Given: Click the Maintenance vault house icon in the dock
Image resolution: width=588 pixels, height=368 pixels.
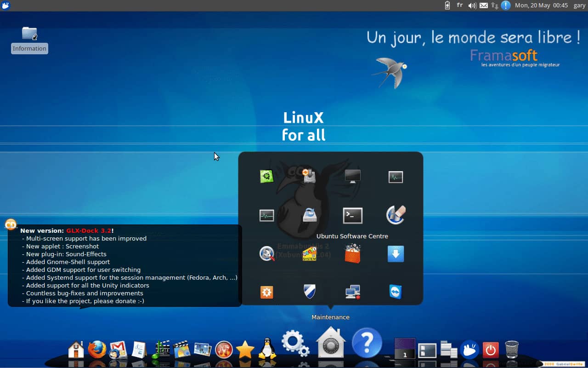Looking at the screenshot, I should (x=331, y=342).
